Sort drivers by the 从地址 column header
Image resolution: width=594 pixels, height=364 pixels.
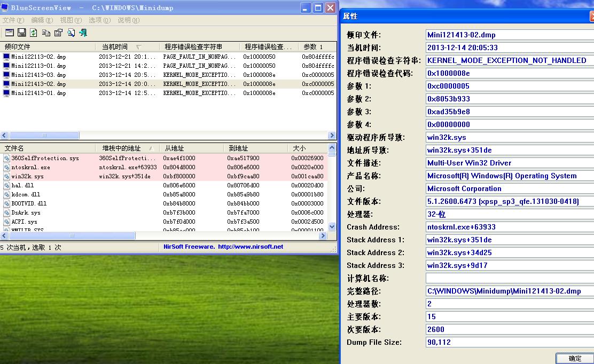click(192, 148)
